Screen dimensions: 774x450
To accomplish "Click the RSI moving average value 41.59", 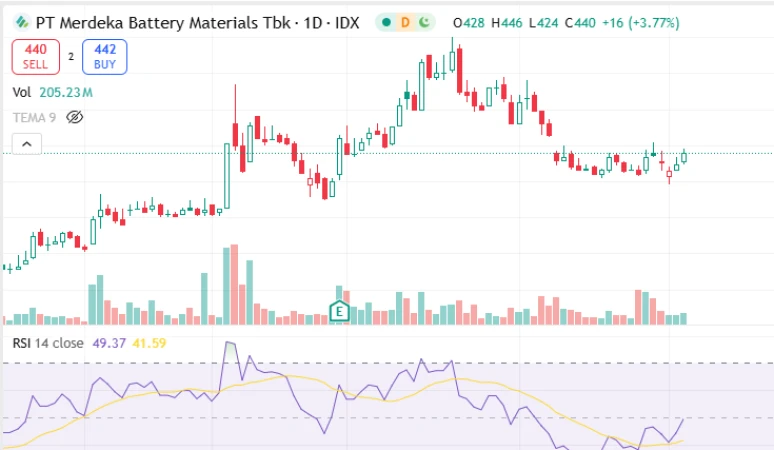I will 149,343.
